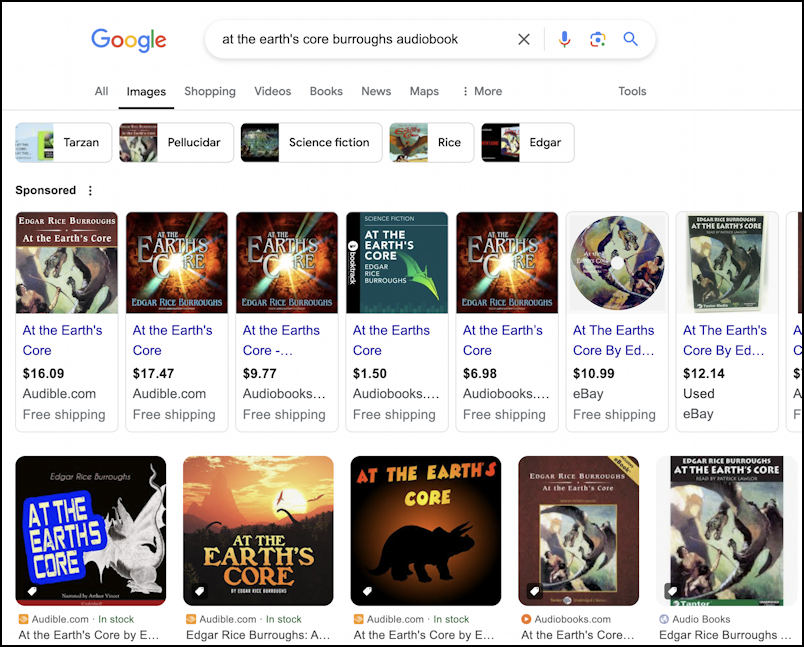Screen dimensions: 804x647
Task: Click product tag on blue-lettered dragon cover
Action: point(32,591)
